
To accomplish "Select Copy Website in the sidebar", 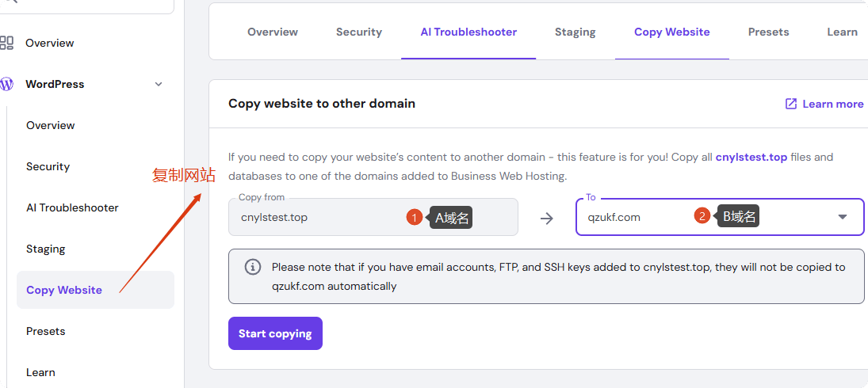I will (64, 290).
